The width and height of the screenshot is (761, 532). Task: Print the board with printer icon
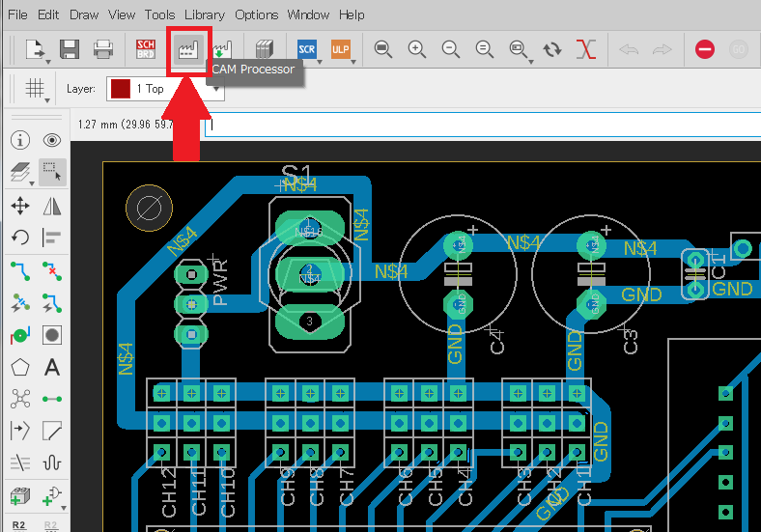[103, 49]
